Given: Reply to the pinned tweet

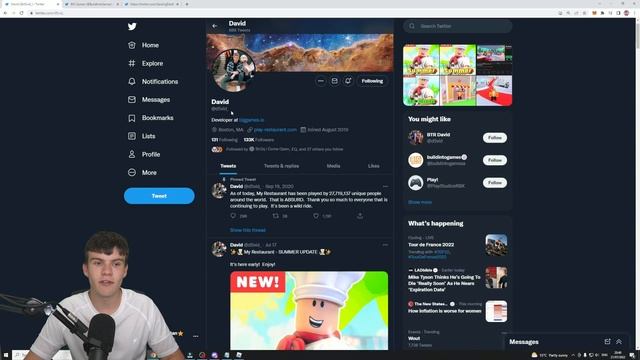Looking at the screenshot, I should pos(233,216).
